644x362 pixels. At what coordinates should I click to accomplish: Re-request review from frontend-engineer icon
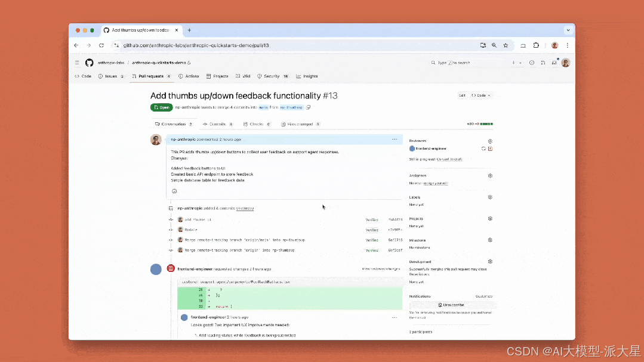[x=483, y=148]
